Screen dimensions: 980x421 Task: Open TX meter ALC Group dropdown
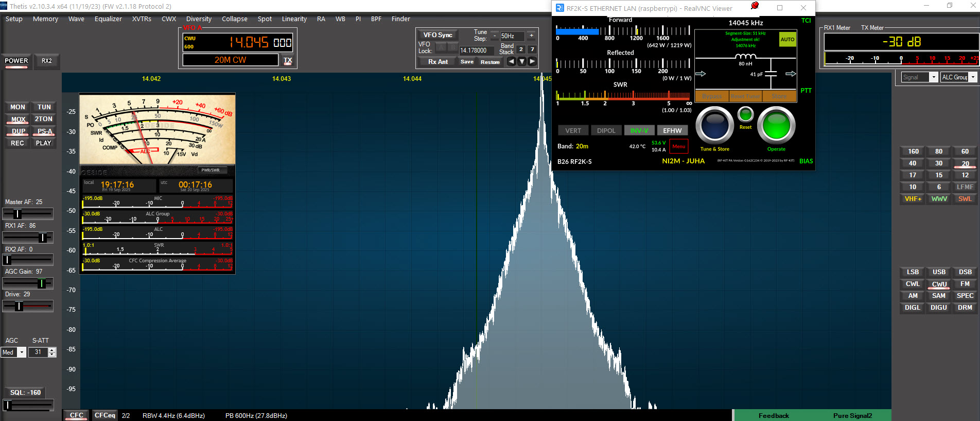[958, 77]
